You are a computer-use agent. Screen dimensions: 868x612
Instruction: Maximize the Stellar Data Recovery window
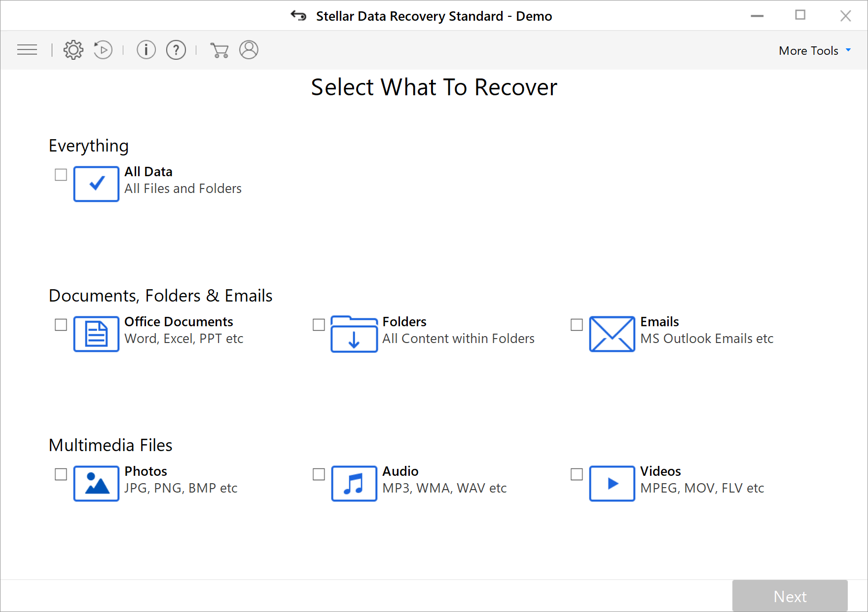click(800, 15)
